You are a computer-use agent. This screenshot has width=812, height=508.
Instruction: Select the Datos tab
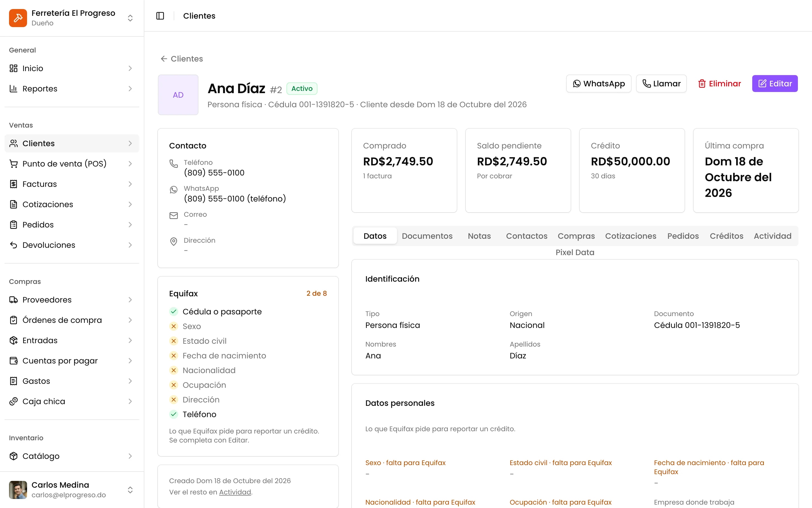(375, 236)
